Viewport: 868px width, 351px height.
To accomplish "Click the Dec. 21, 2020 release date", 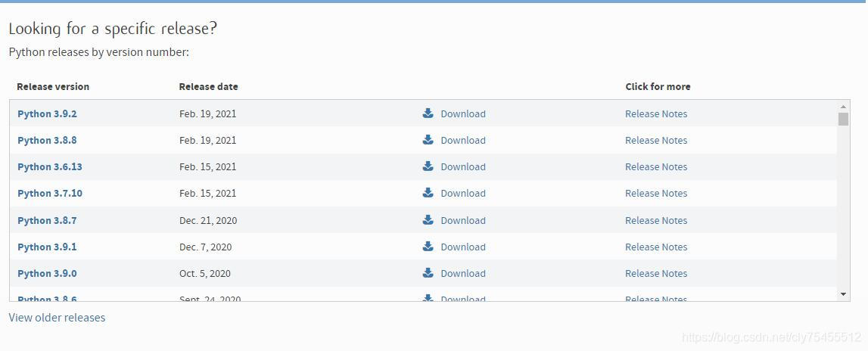I will (208, 221).
